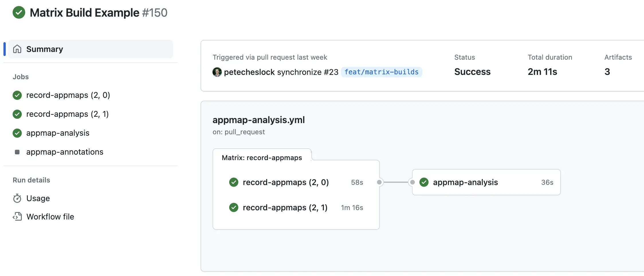Click the matrix output connector dot
The image size is (644, 276).
tap(379, 182)
